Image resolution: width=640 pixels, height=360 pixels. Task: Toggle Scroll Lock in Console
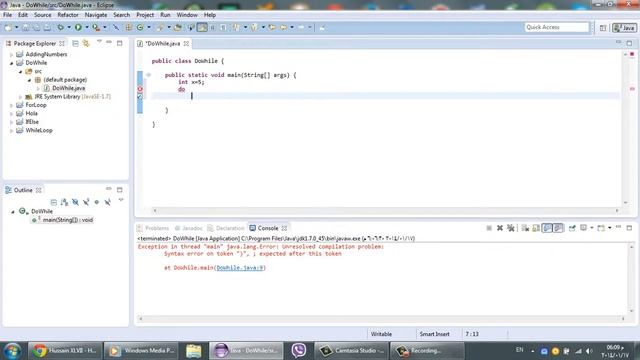coord(536,228)
